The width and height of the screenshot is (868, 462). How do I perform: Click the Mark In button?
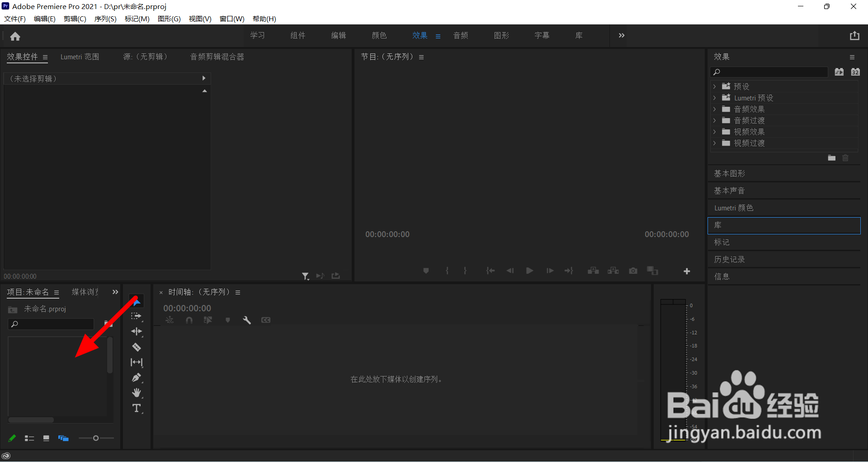click(447, 271)
